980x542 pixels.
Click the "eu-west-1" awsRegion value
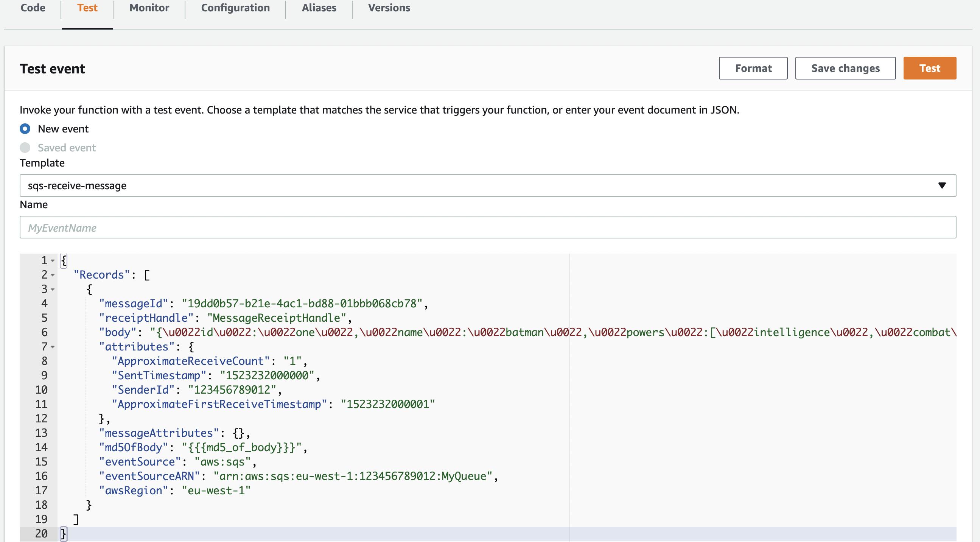(x=216, y=491)
